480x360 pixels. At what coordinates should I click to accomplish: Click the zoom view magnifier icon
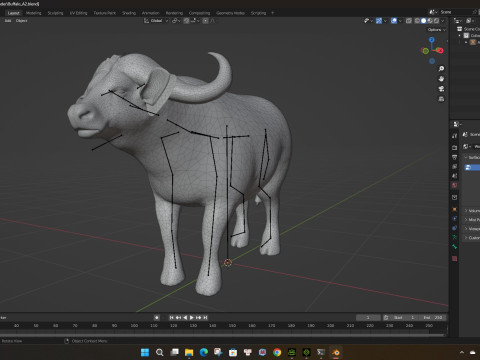(441, 69)
